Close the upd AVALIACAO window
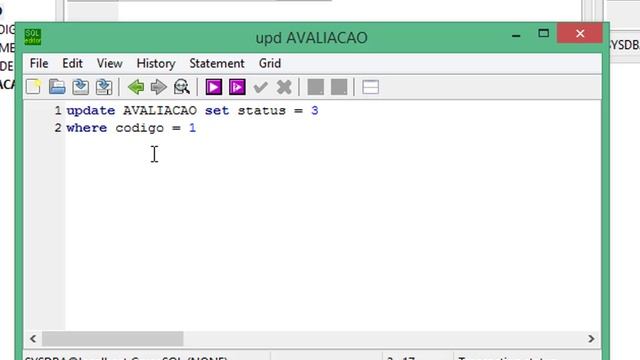 [x=580, y=33]
